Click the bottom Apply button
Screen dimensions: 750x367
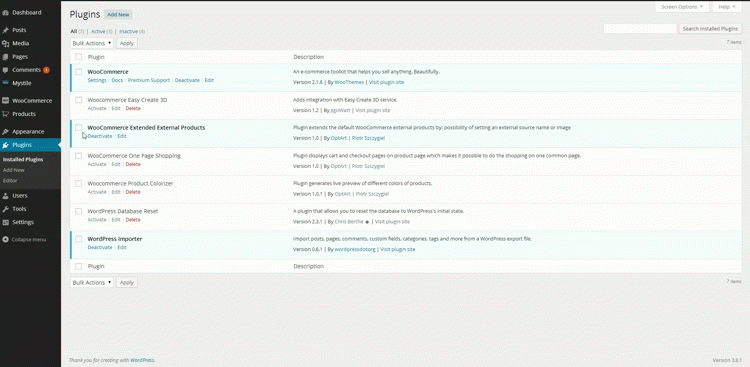(127, 283)
